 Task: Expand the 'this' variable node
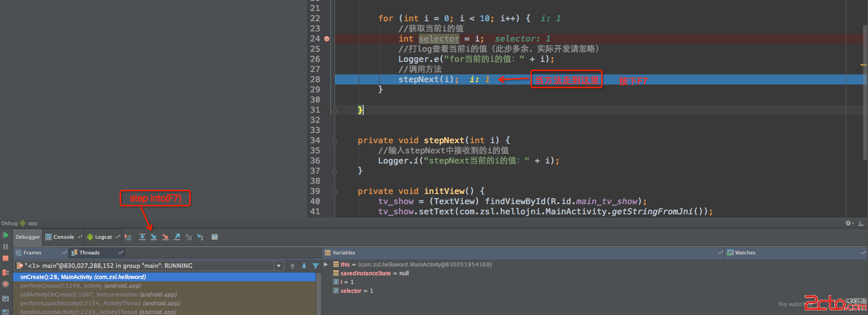(326, 265)
